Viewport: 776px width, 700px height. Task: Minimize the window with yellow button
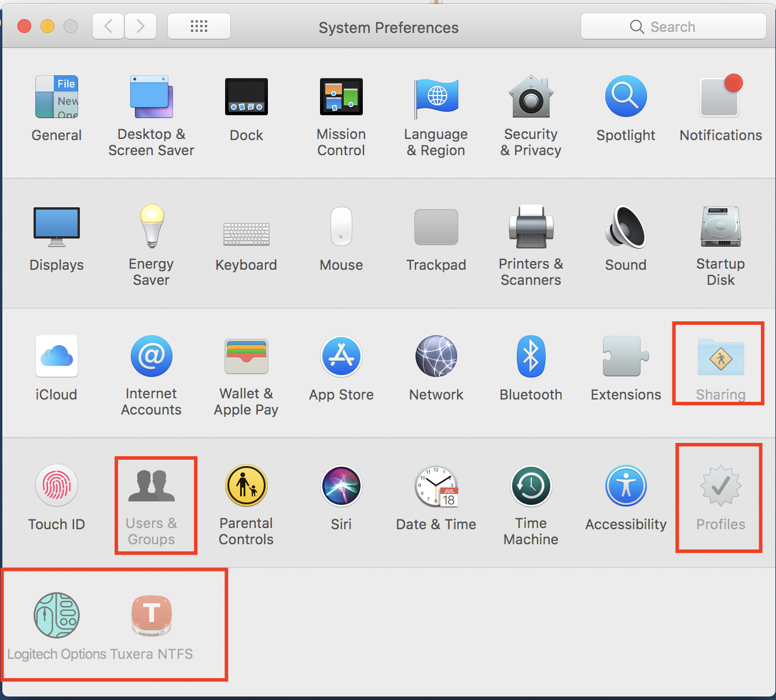click(47, 26)
